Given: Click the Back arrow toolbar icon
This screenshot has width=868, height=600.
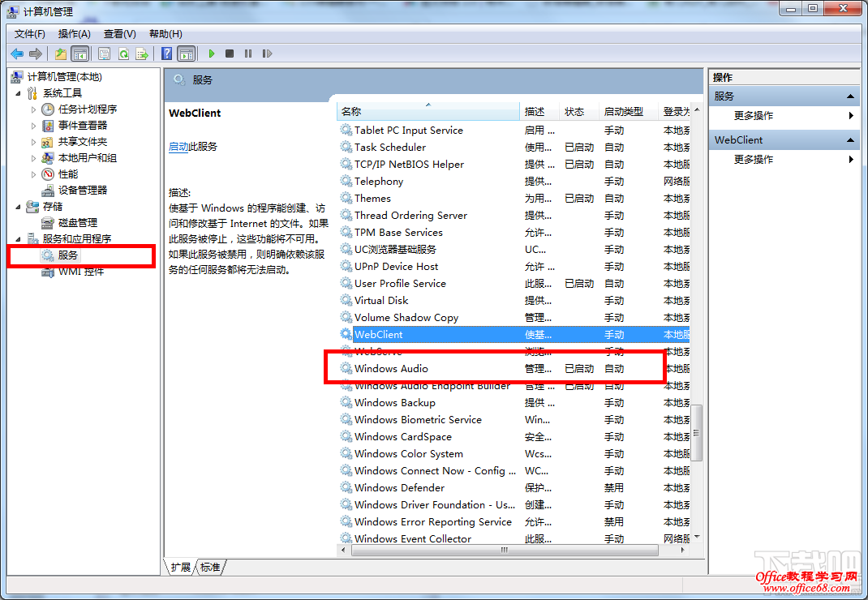Looking at the screenshot, I should pyautogui.click(x=17, y=54).
